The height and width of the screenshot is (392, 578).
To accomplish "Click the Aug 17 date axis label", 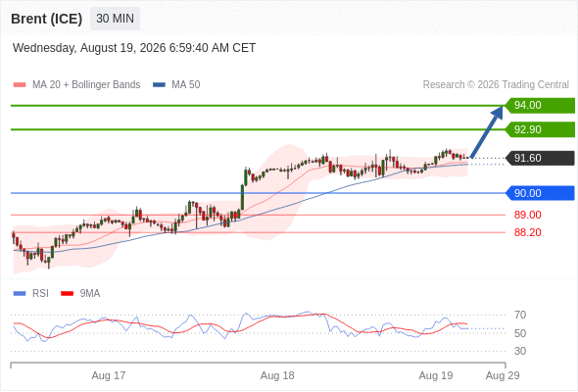I will (x=109, y=375).
